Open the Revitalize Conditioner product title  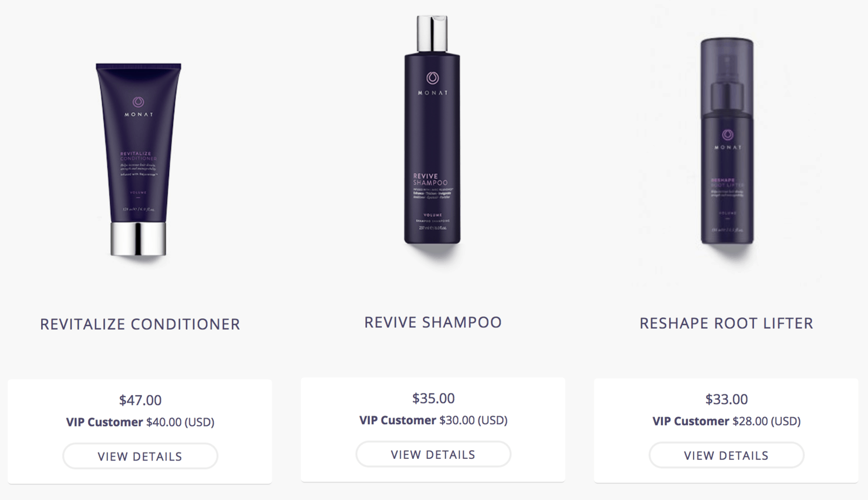coord(140,324)
